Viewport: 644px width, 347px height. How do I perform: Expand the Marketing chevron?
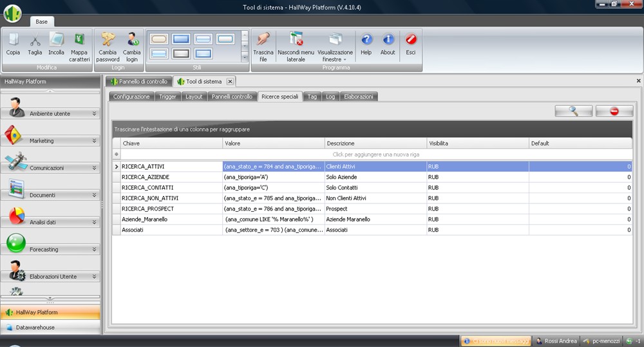94,140
